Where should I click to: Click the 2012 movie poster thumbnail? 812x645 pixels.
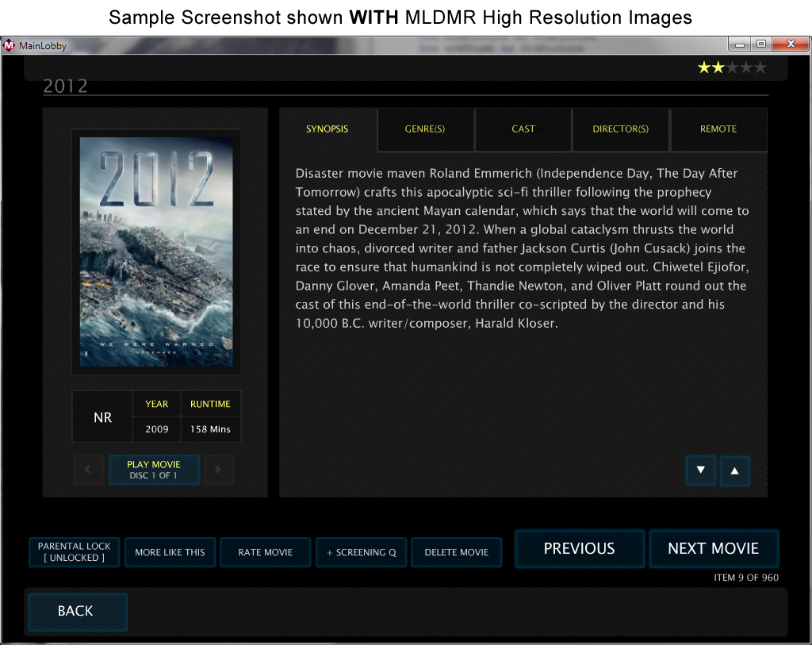tap(156, 251)
